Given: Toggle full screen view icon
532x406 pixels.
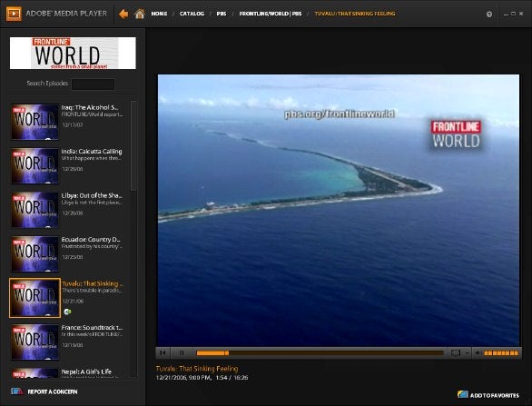Looking at the screenshot, I should [456, 353].
